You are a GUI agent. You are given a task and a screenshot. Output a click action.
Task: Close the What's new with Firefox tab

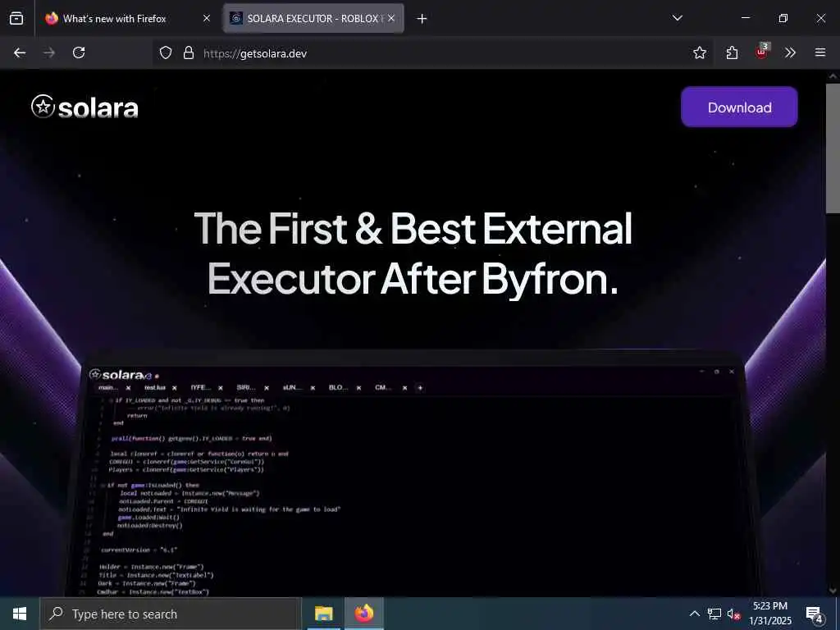coord(207,19)
